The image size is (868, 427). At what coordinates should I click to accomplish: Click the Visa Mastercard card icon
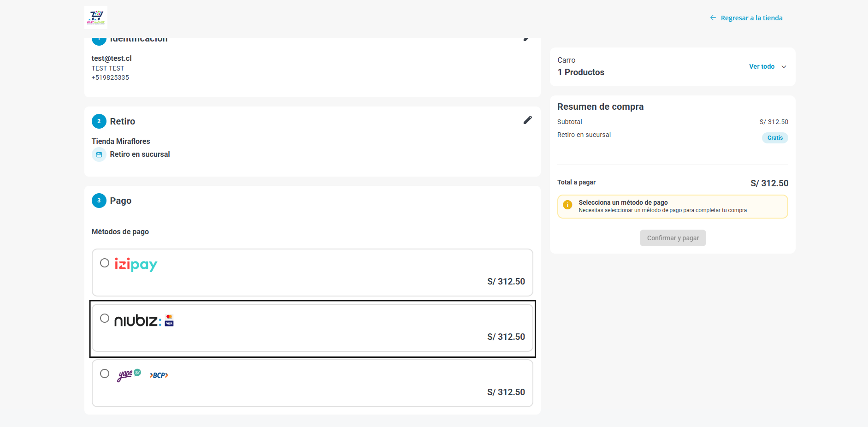tap(169, 320)
